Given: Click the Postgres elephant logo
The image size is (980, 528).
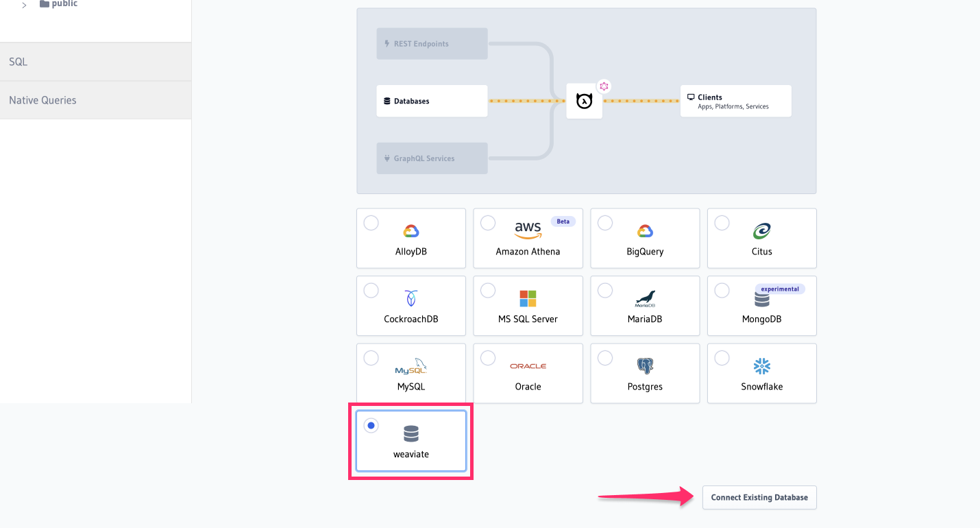Looking at the screenshot, I should [644, 365].
